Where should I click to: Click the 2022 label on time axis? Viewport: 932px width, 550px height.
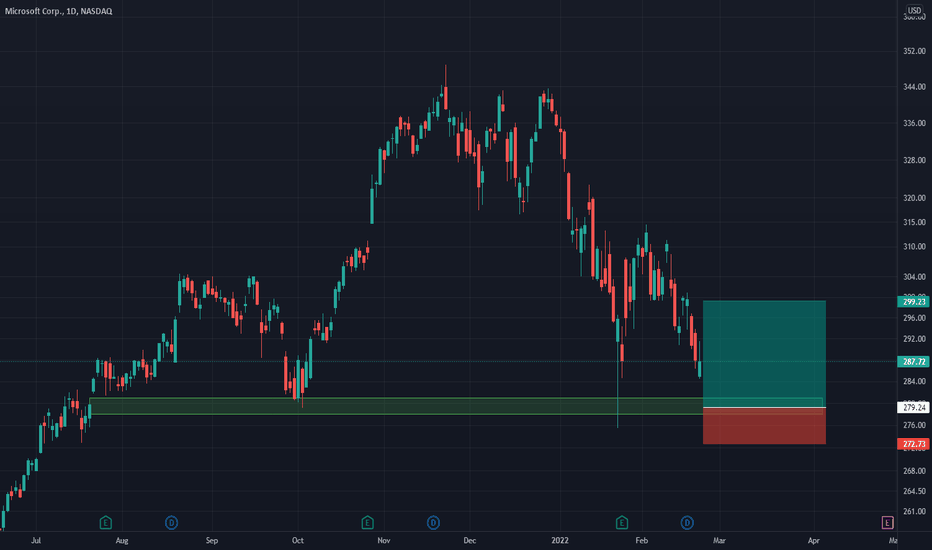(560, 540)
